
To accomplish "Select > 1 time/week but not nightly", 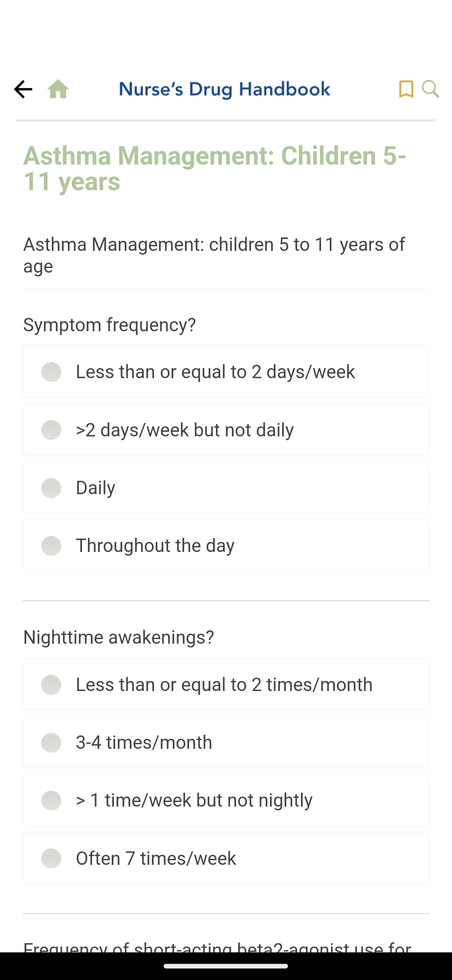I will pyautogui.click(x=226, y=800).
